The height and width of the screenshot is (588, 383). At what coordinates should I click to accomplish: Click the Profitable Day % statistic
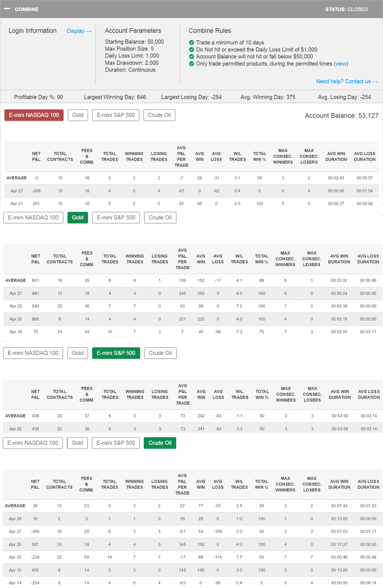coord(39,97)
